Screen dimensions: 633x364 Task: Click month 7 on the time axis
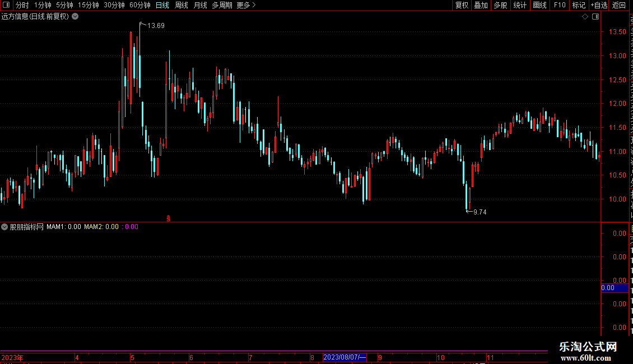(251, 357)
